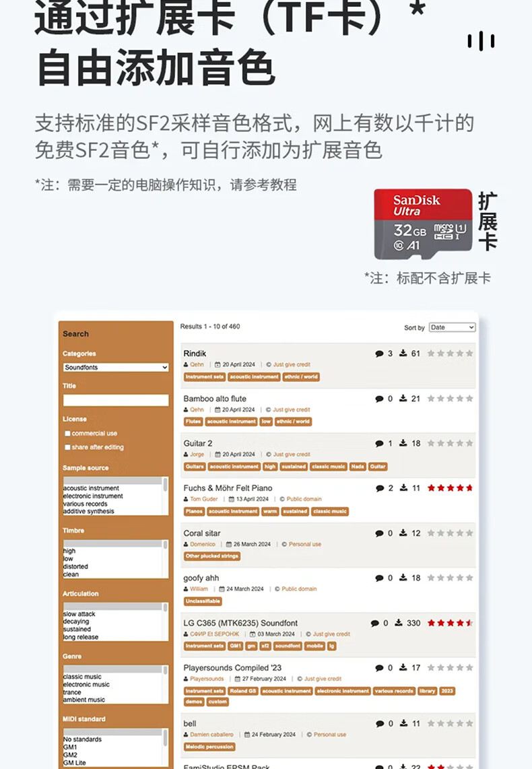Click the comments icon for goofy ahh
Image resolution: width=532 pixels, height=769 pixels.
coord(379,578)
